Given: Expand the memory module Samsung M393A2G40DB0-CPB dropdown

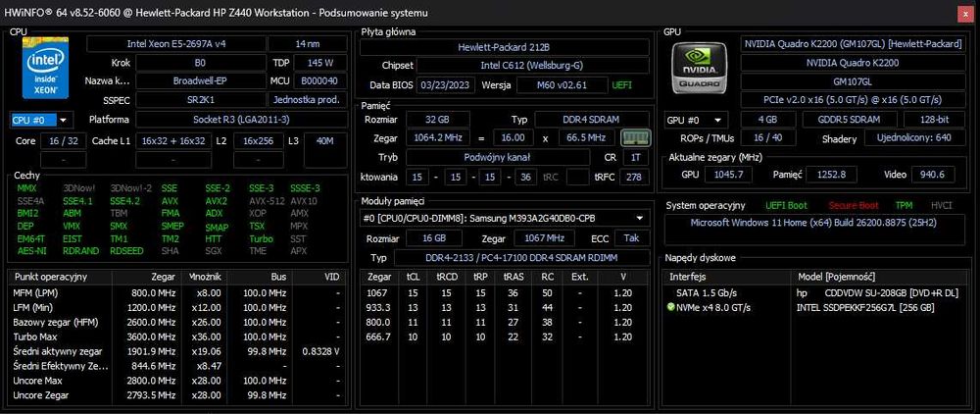Looking at the screenshot, I should 506,218.
